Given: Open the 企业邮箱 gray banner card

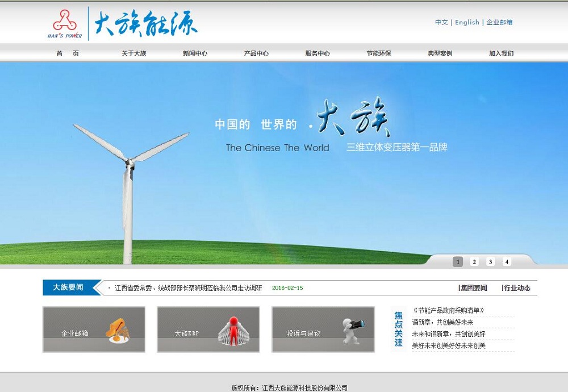Looking at the screenshot, I should click(94, 330).
